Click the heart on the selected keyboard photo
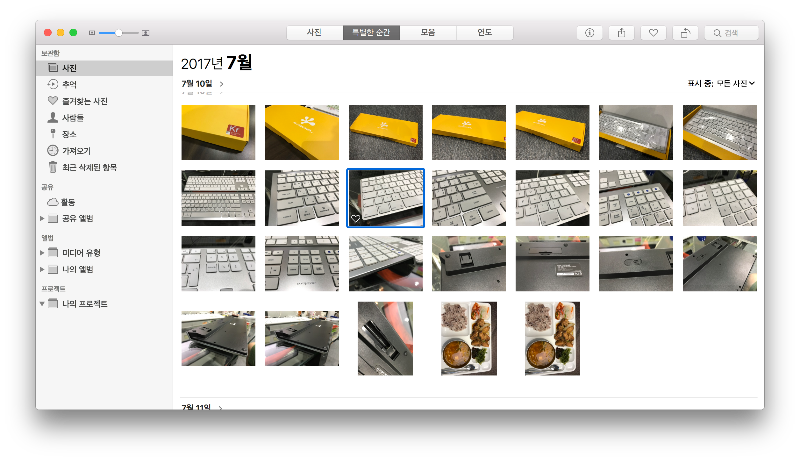800x460 pixels. [x=356, y=219]
